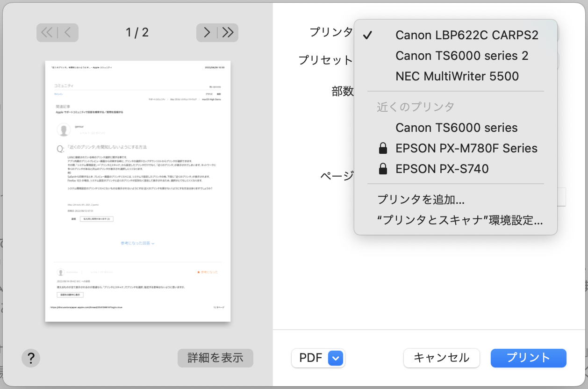Click the print preview page thumbnail

coord(138,191)
